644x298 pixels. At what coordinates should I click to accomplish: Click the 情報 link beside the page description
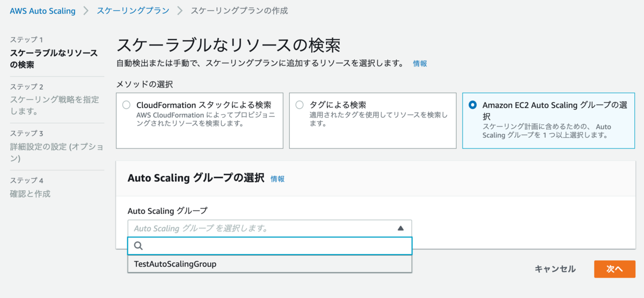coord(420,63)
